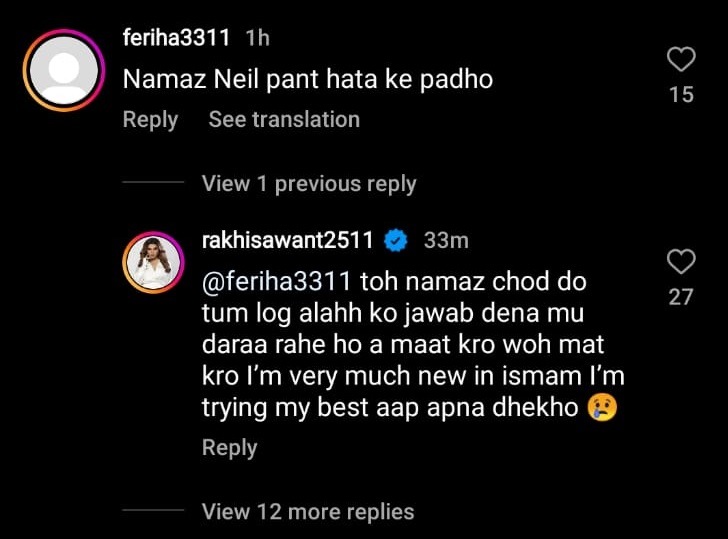
Task: Open rakhisawant2511's profile picture
Action: [151, 265]
